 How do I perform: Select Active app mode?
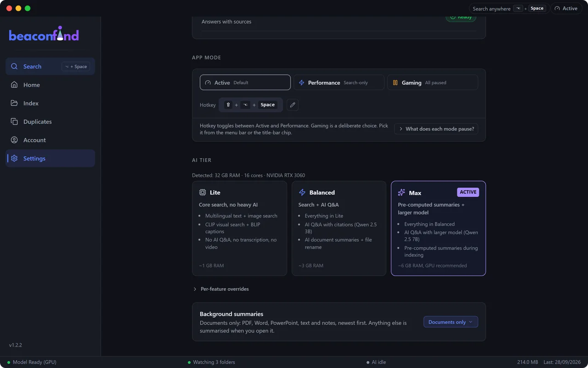tap(245, 82)
